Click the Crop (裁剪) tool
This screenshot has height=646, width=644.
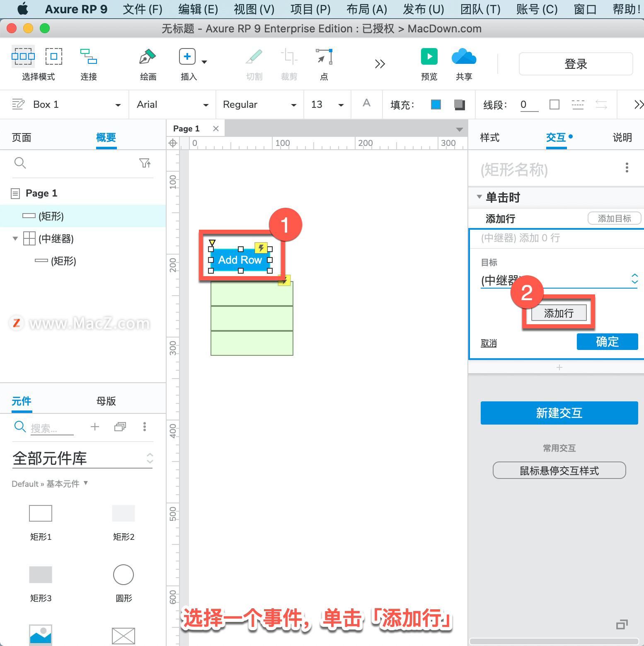[289, 56]
